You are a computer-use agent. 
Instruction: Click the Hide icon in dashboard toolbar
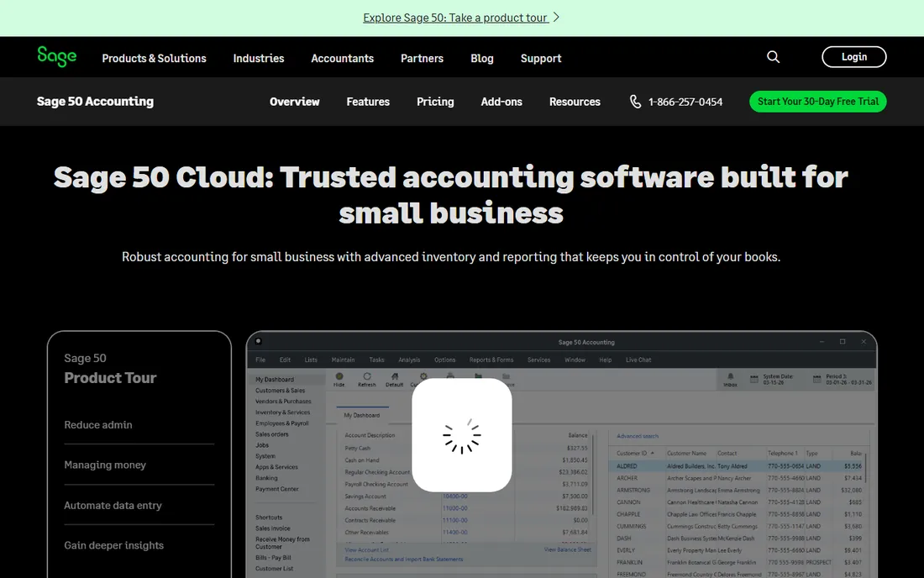coord(339,376)
